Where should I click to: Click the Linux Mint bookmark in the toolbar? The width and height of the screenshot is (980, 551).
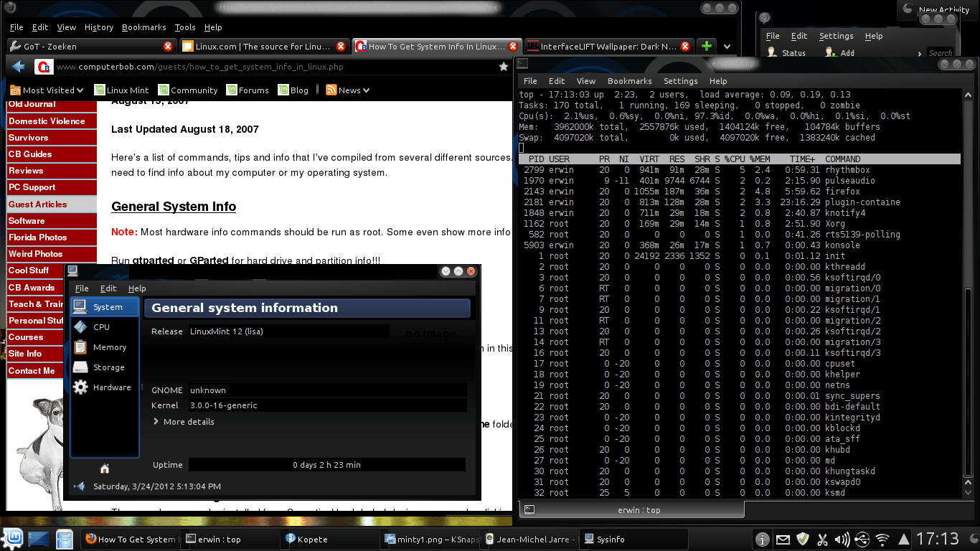click(121, 90)
